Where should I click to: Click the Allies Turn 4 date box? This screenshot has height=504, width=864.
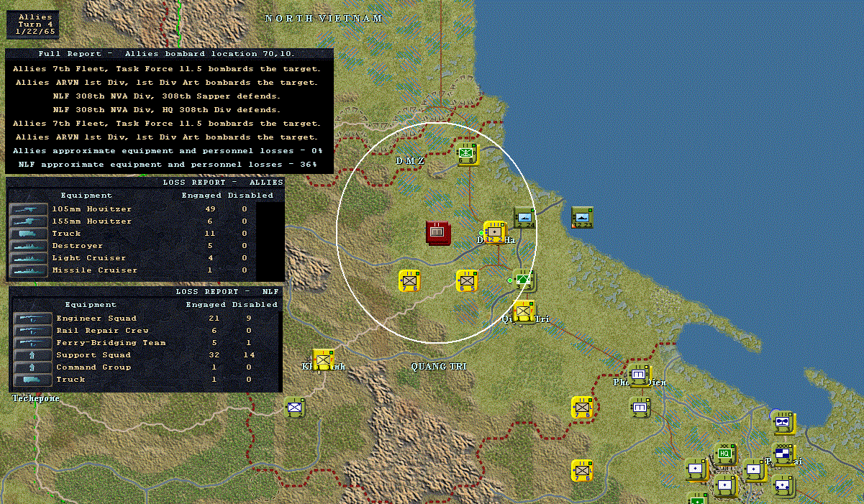35,24
